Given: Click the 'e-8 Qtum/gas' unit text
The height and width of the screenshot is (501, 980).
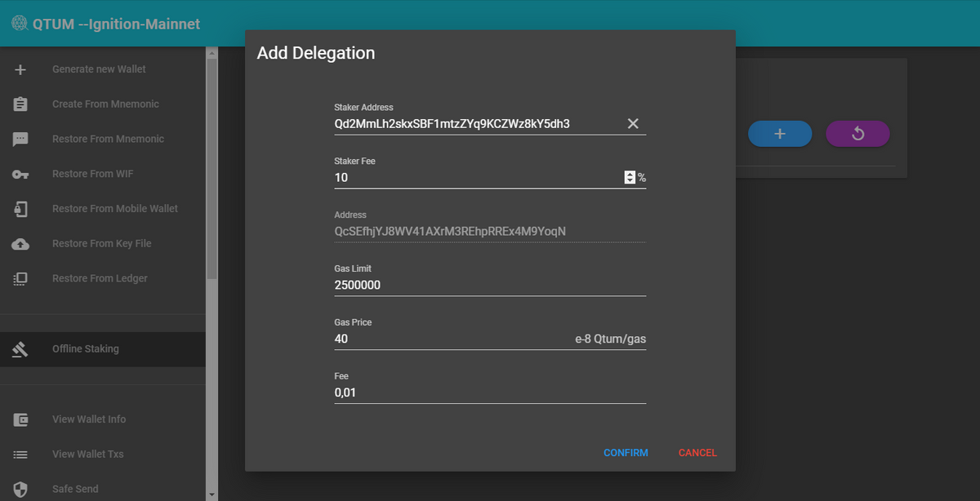Looking at the screenshot, I should [x=611, y=339].
